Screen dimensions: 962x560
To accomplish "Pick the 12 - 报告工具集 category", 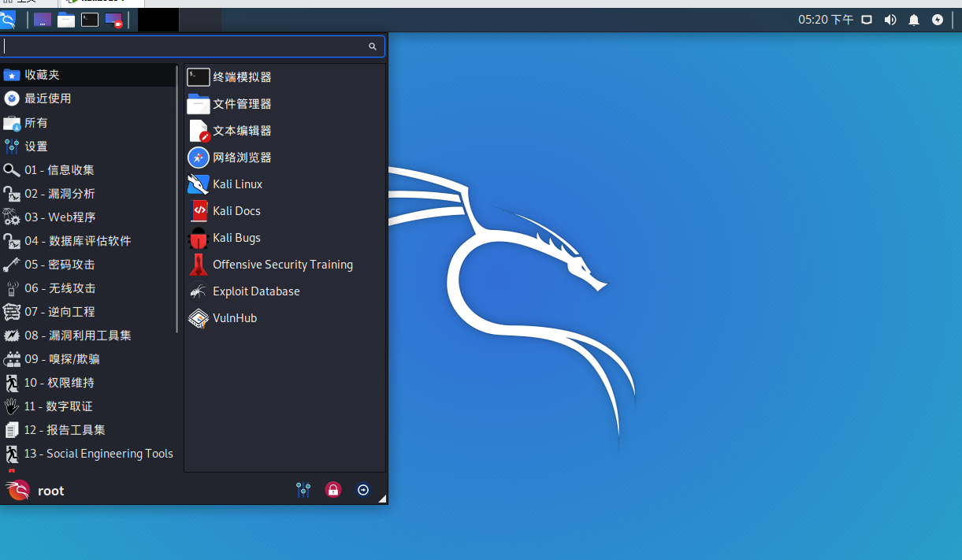I will point(89,430).
